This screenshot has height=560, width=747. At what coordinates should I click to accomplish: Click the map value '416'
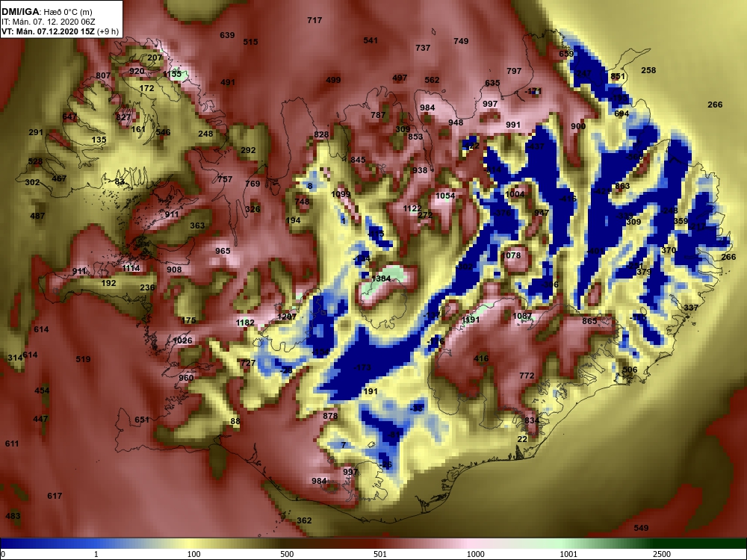(481, 358)
